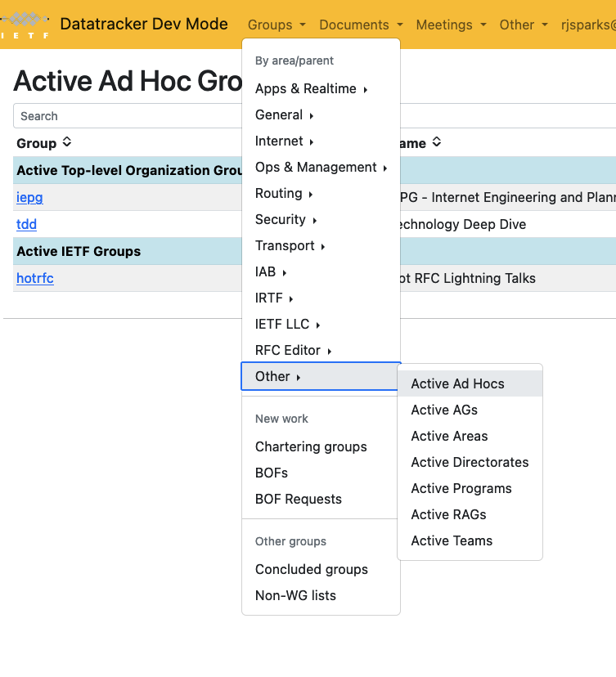Select Active Directorates menu entry
Viewport: 616px width, 677px height.
point(470,462)
